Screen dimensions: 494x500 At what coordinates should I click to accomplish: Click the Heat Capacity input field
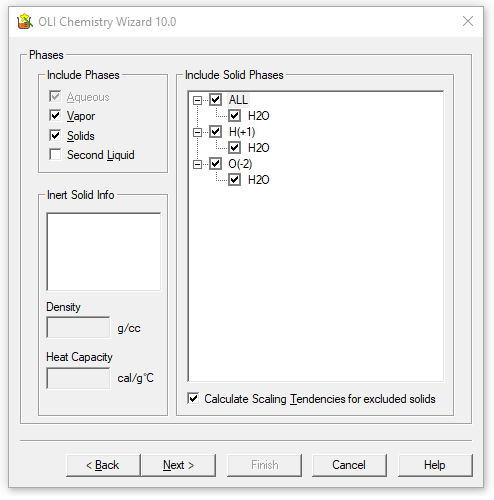pos(78,378)
